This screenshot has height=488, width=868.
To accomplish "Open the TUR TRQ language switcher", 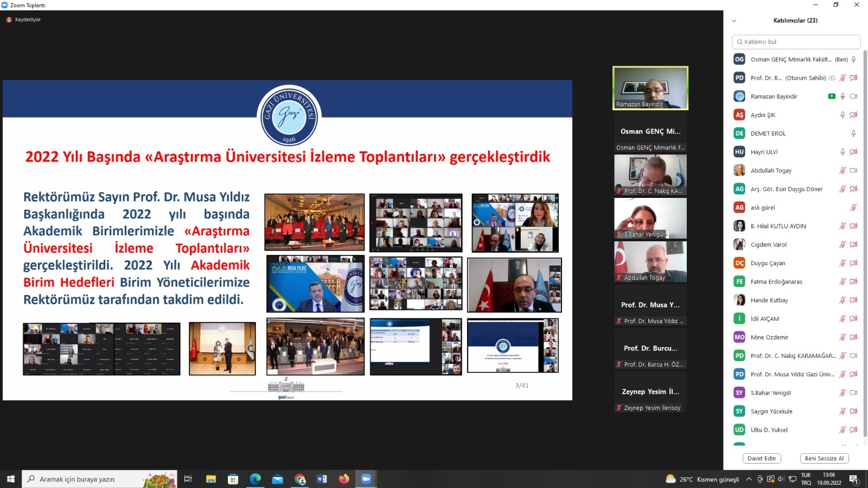I will (806, 479).
